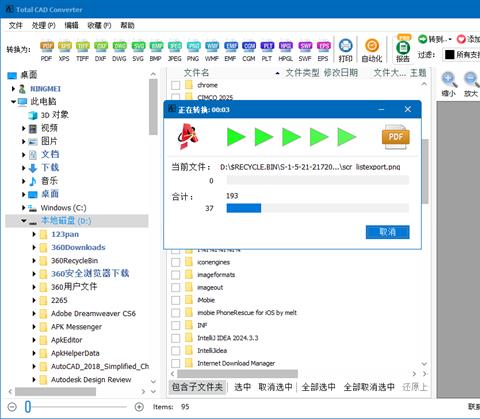The image size is (480, 419).
Task: Expand the NINGMEI tree node
Action: pos(13,89)
